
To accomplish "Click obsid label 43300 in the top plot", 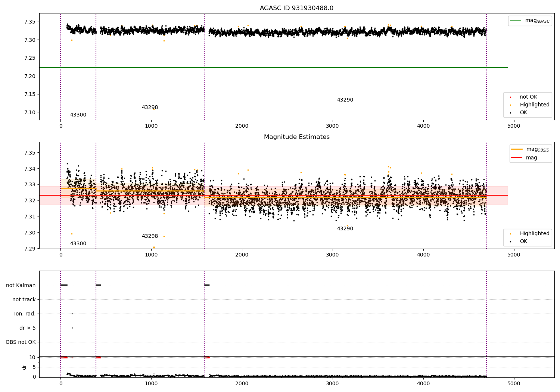I will click(78, 115).
